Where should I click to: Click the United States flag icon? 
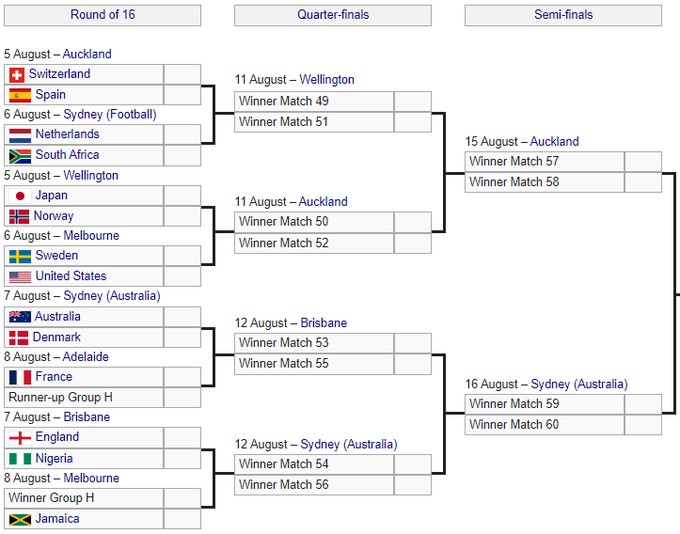click(x=19, y=277)
